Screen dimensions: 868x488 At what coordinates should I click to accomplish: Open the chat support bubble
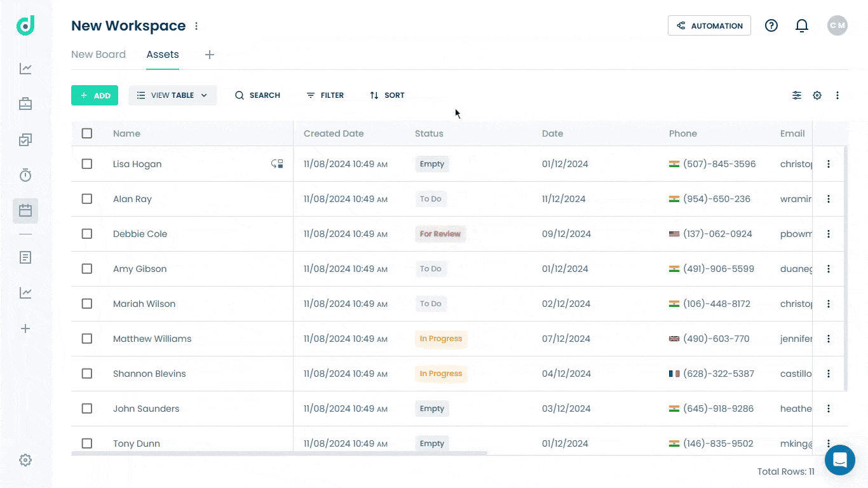pos(840,460)
